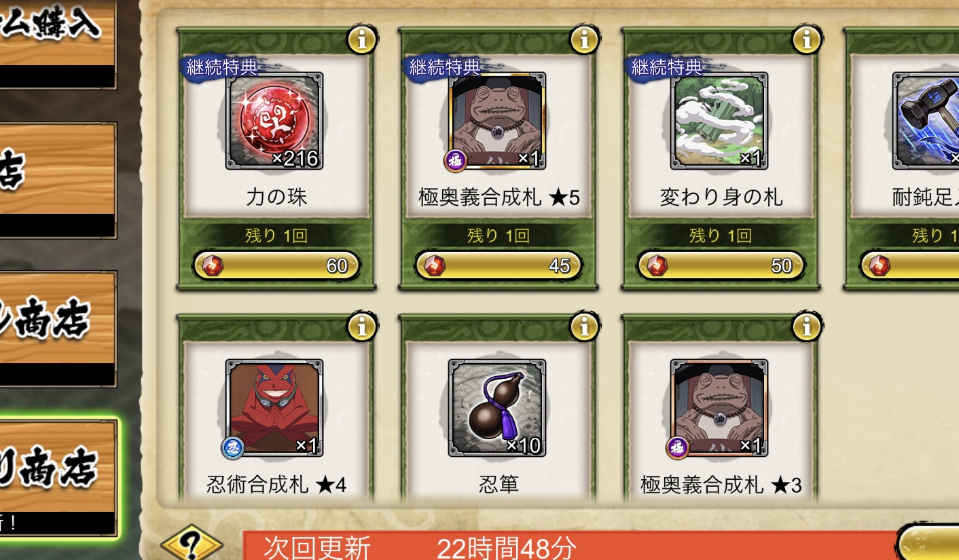
Task: Tap the yellow question mark help icon
Action: [192, 544]
